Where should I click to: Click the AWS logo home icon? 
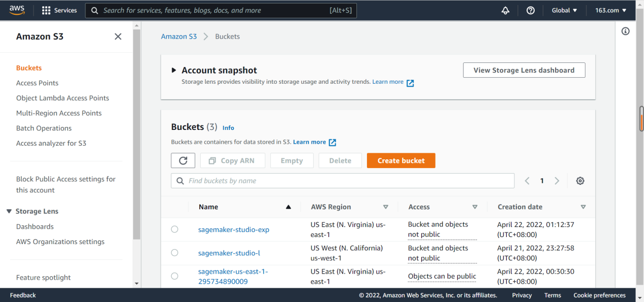coord(17,10)
